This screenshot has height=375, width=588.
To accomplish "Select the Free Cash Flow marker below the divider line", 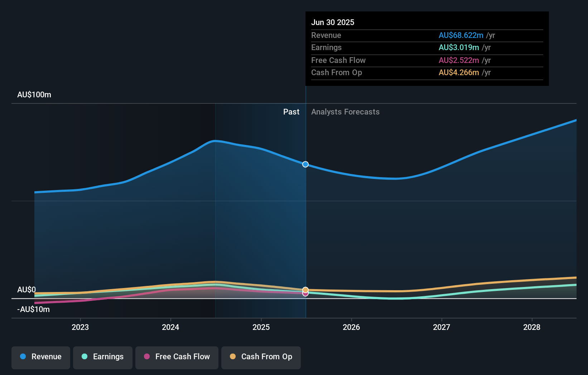I will click(x=305, y=294).
